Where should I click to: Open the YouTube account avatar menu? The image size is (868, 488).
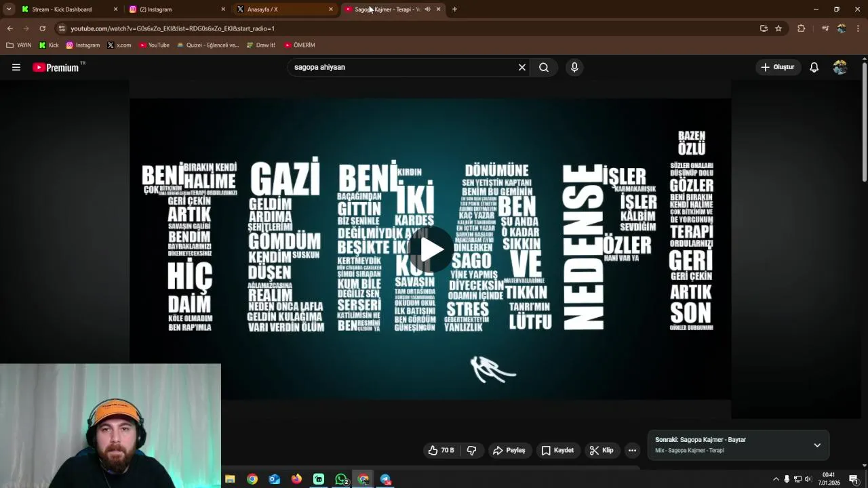pos(840,67)
